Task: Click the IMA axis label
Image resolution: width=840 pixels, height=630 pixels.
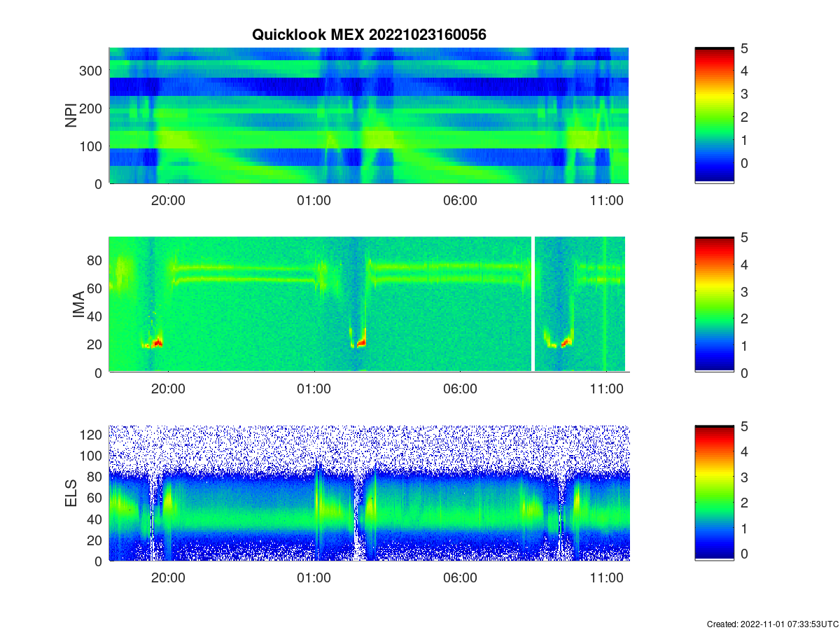Action: point(78,304)
